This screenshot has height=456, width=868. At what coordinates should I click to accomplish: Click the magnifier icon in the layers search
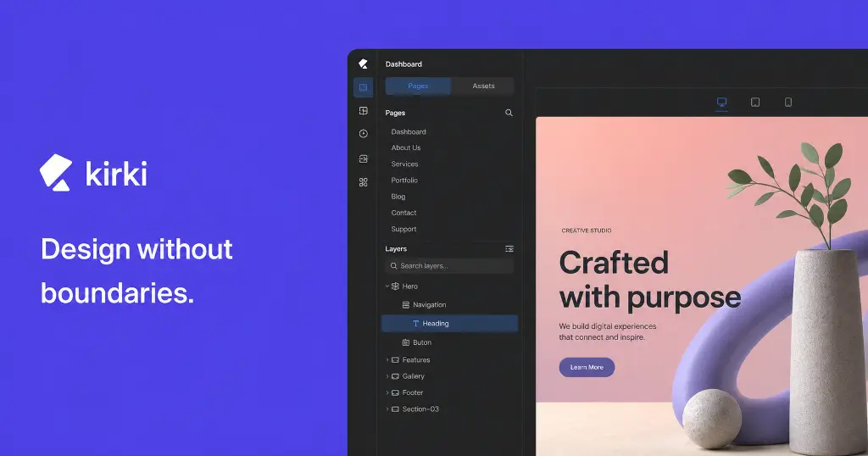(393, 266)
